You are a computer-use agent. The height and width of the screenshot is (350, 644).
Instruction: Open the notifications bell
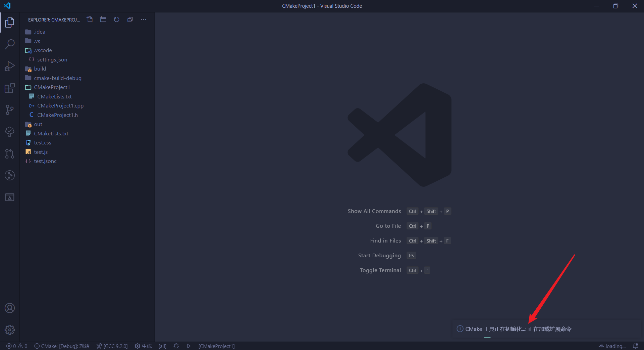pos(635,346)
